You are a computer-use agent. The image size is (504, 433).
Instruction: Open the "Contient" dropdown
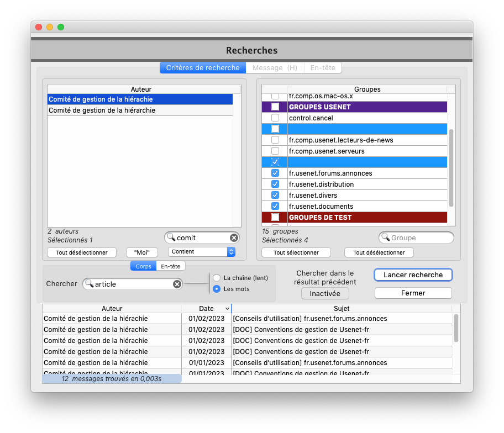point(202,252)
